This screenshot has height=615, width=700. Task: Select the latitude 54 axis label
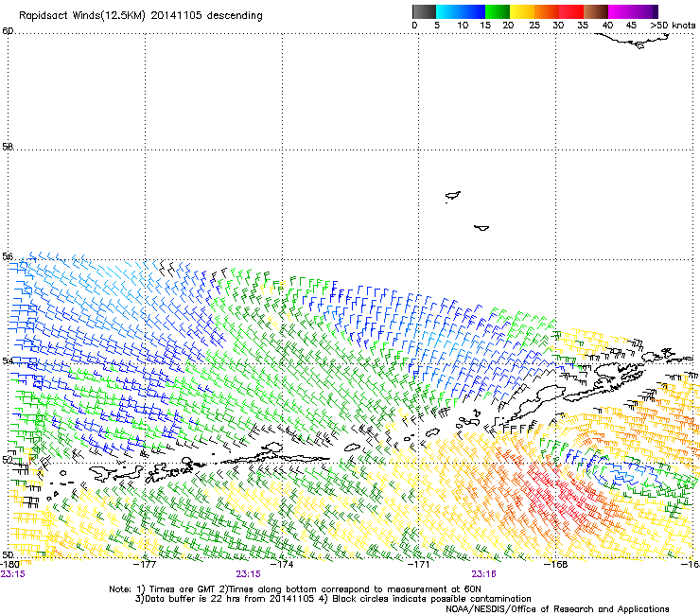coord(8,360)
